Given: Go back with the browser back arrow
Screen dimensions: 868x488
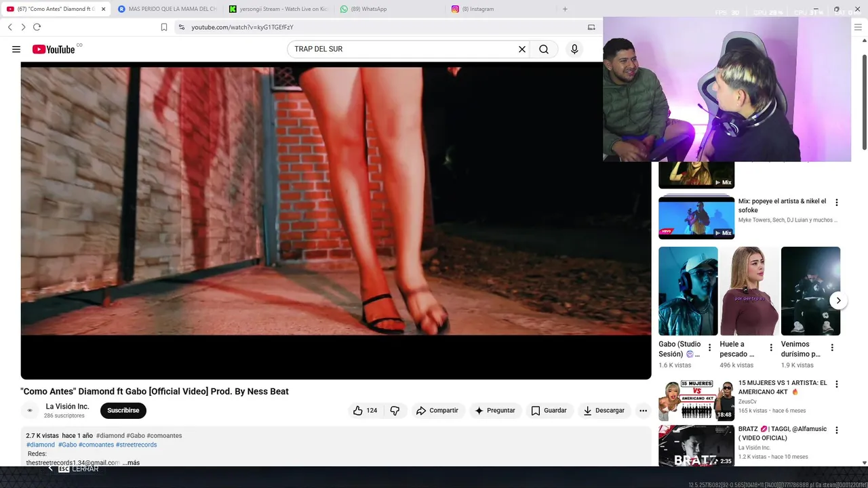Looking at the screenshot, I should (10, 27).
